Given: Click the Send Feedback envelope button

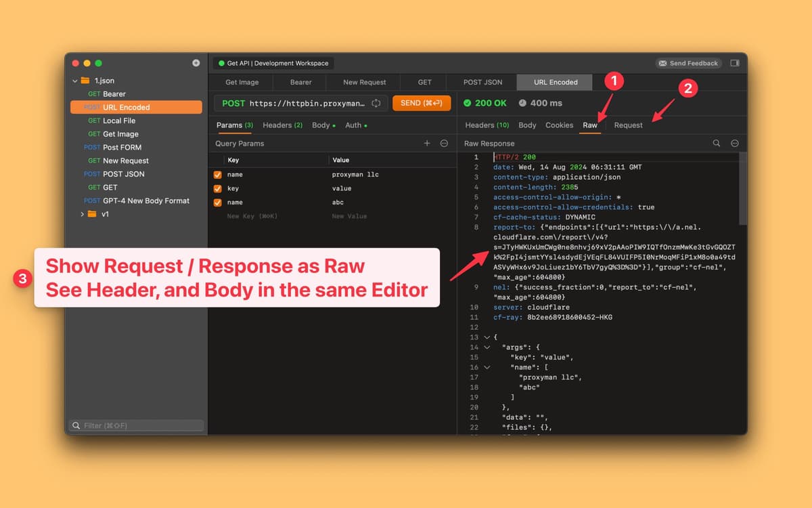Looking at the screenshot, I should click(688, 63).
